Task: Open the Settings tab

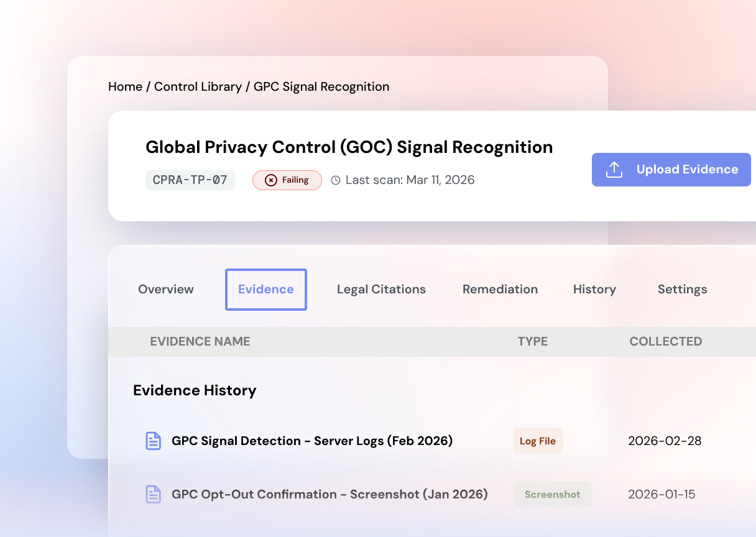Action: [682, 289]
